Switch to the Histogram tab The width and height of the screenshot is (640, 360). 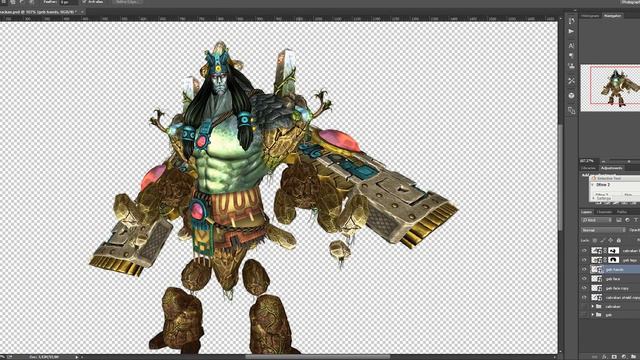[x=590, y=16]
